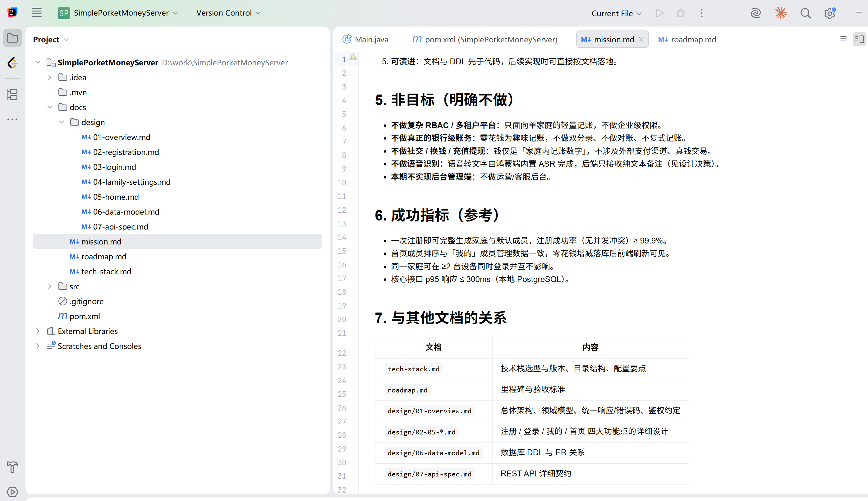
Task: Switch to editor and preview split mode
Action: (x=859, y=39)
